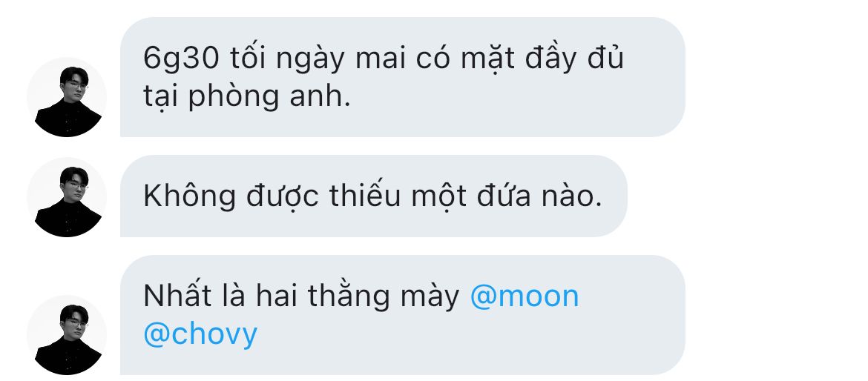Open the @moon mention
Viewport: 868px width, 381px height.
click(525, 296)
